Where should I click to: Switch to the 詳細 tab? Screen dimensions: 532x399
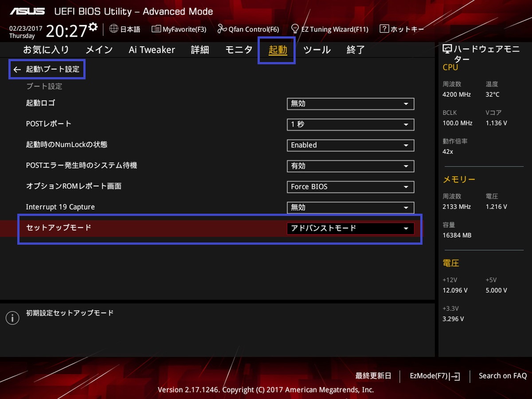(x=200, y=50)
